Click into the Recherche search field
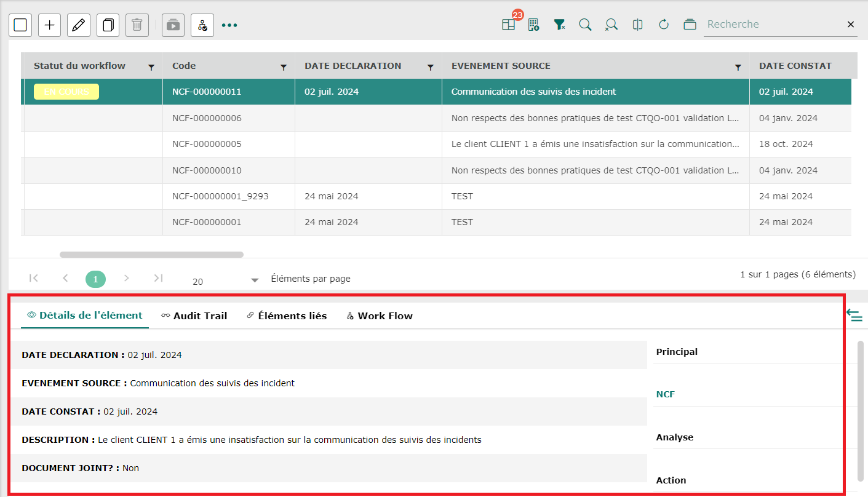 pyautogui.click(x=772, y=25)
